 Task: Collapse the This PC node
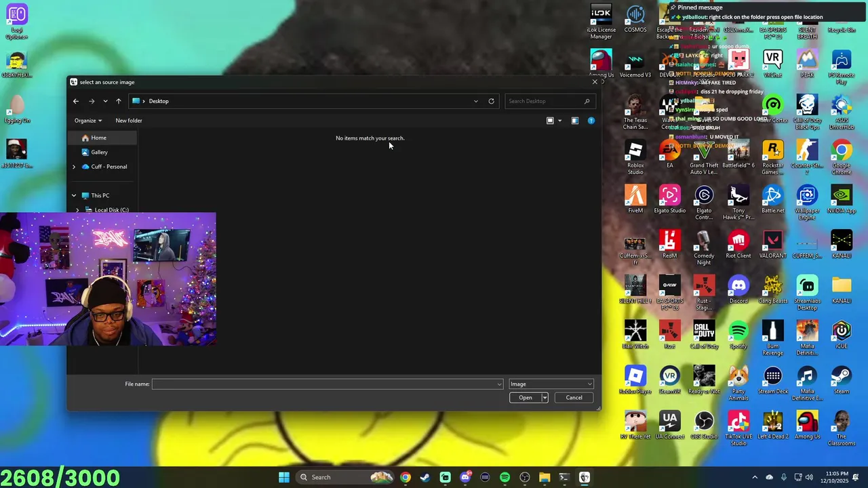pos(74,195)
